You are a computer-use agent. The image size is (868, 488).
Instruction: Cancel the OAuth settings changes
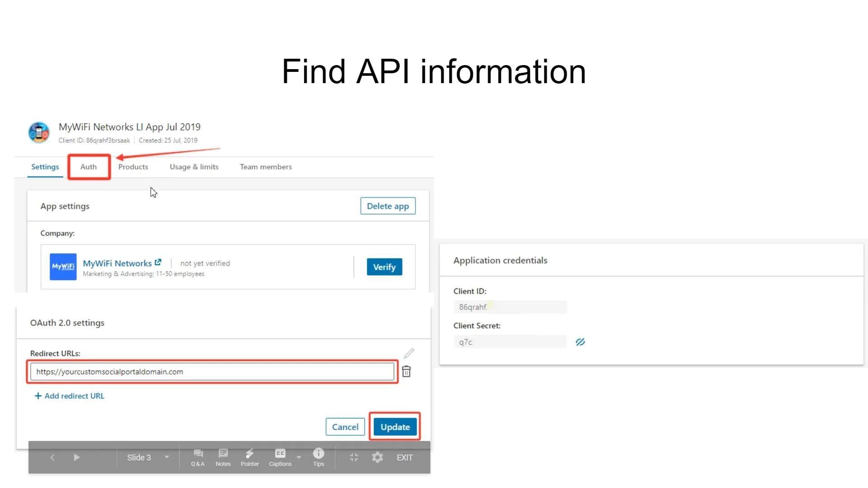[x=345, y=427]
